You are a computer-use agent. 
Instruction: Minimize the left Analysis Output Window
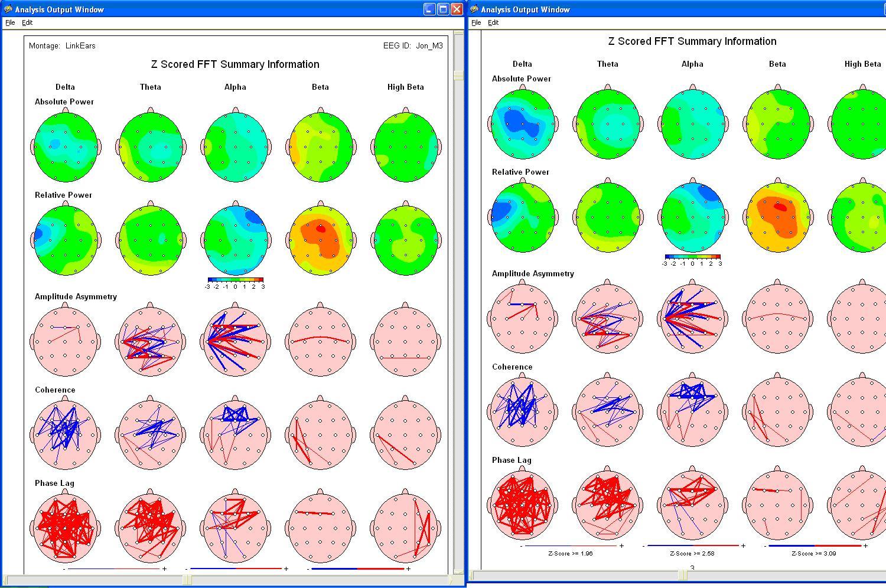click(x=429, y=9)
